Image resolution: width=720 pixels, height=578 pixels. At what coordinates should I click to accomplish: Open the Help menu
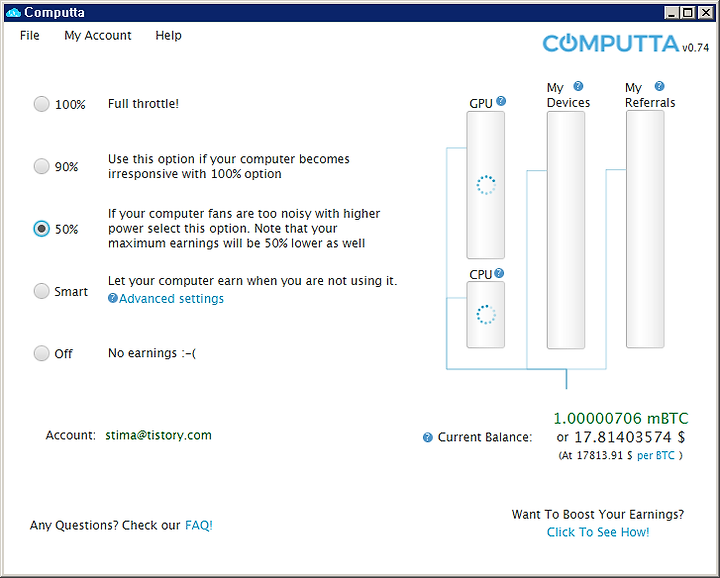(x=169, y=36)
